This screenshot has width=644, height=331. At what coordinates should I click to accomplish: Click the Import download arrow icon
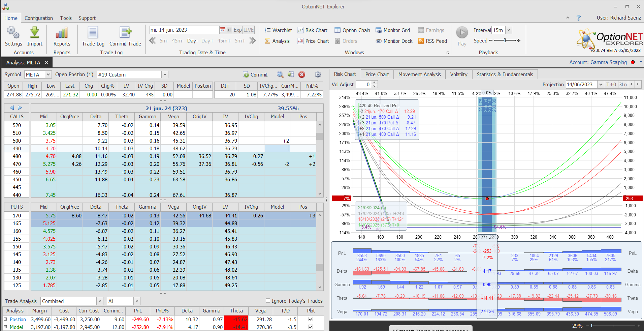tap(35, 33)
